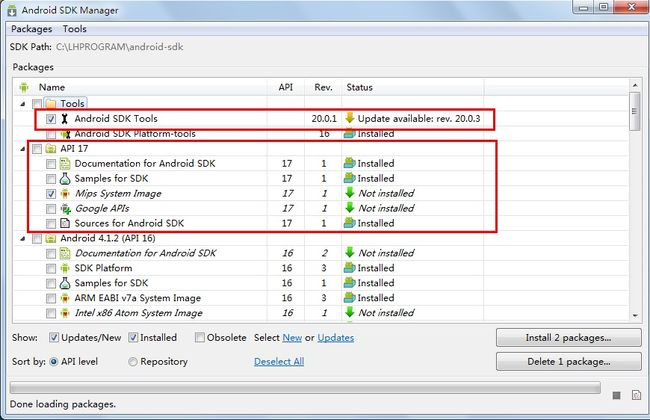
Task: Uncheck the Android SDK Tools checkbox
Action: [51, 119]
